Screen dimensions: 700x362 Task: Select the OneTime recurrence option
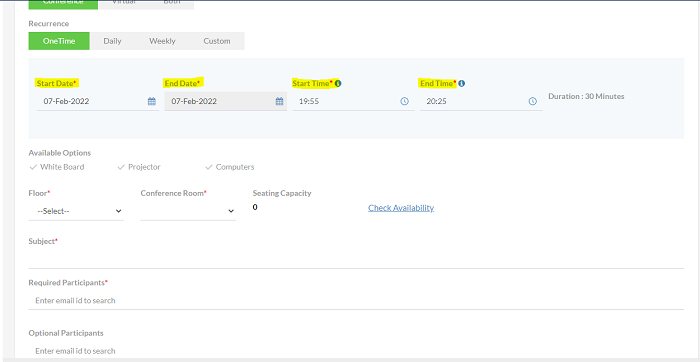tap(59, 41)
